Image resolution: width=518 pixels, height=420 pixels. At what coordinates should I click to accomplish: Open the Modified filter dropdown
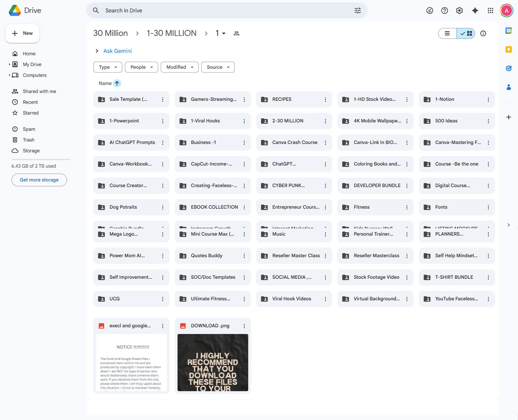[179, 67]
